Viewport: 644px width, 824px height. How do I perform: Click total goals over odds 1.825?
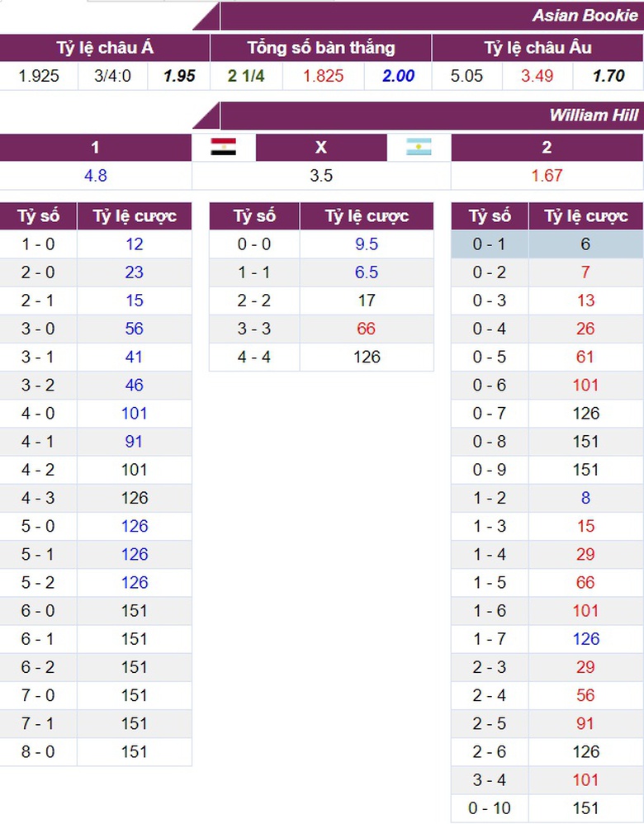(323, 76)
